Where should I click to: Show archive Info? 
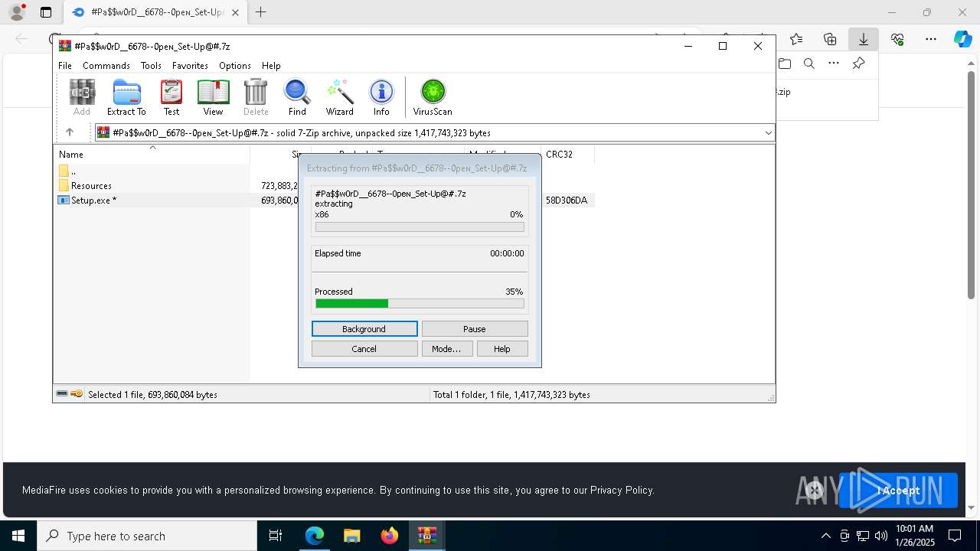pos(381,97)
